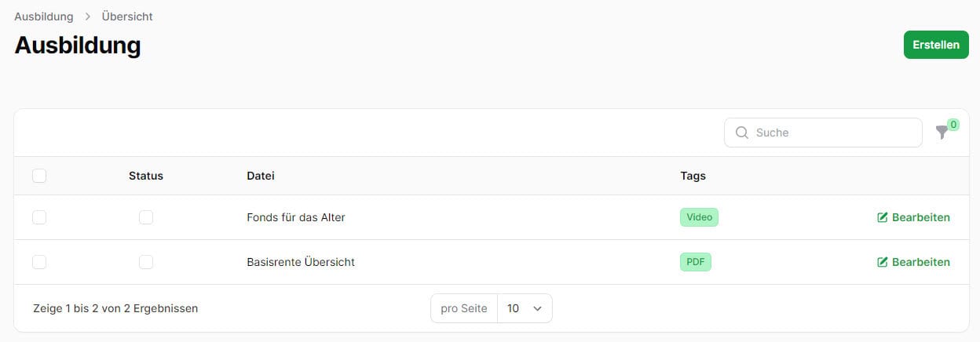Select the row Basisrente Übersicht
This screenshot has height=342, width=980.
(x=39, y=262)
